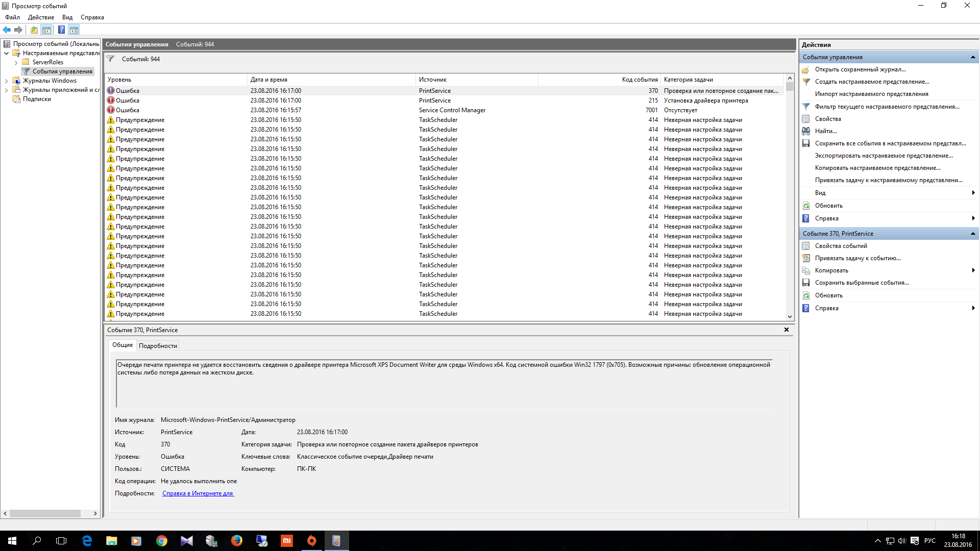This screenshot has width=980, height=551.
Task: Collapse Настраиваемые представления tree node
Action: pos(7,53)
